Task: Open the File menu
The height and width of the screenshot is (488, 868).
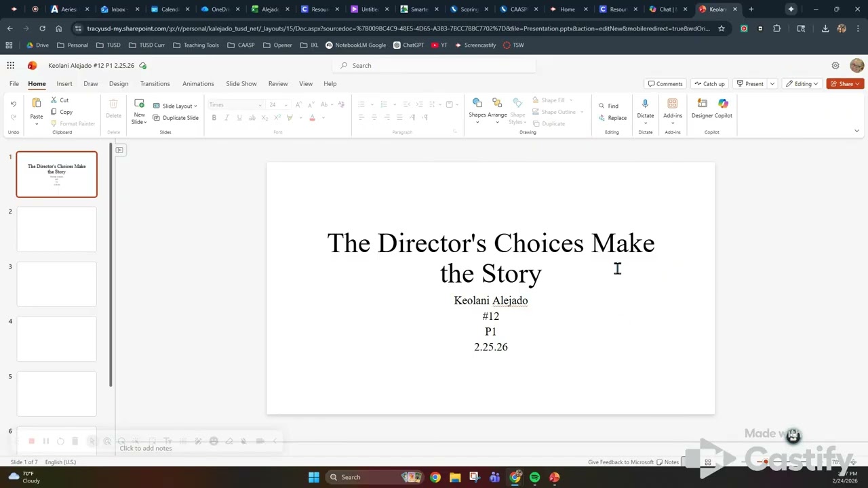Action: click(14, 84)
